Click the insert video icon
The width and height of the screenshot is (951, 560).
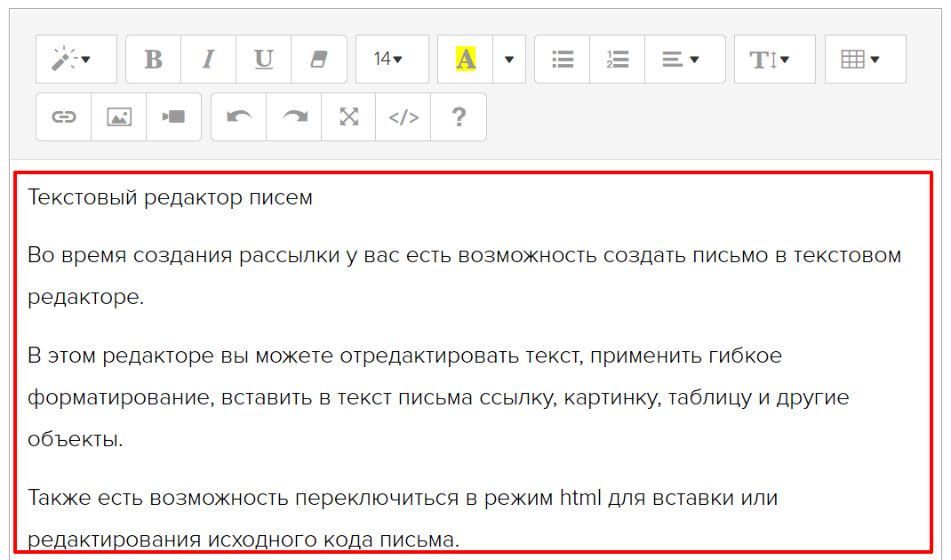coord(174,117)
